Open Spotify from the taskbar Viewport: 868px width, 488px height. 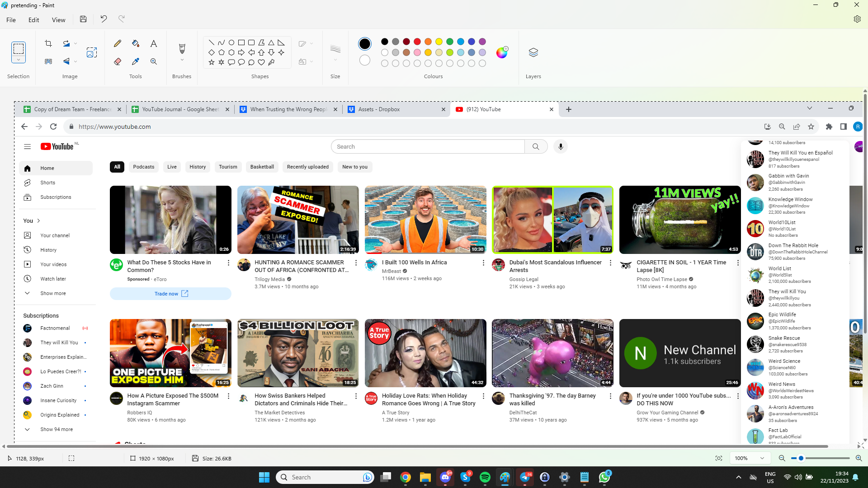[x=485, y=477]
